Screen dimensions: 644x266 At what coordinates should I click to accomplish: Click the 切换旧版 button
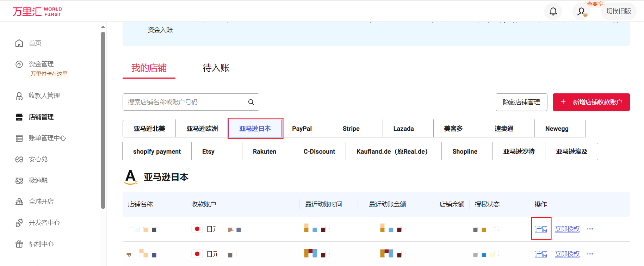[x=619, y=11]
